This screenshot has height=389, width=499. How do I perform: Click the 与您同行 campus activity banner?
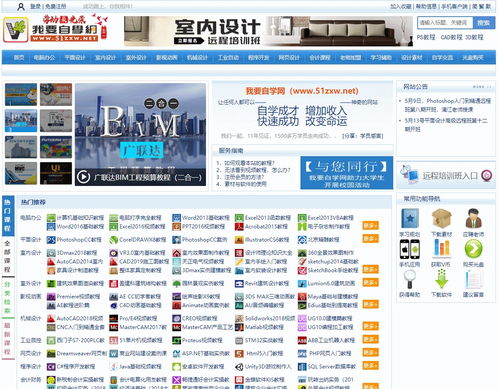[x=347, y=173]
